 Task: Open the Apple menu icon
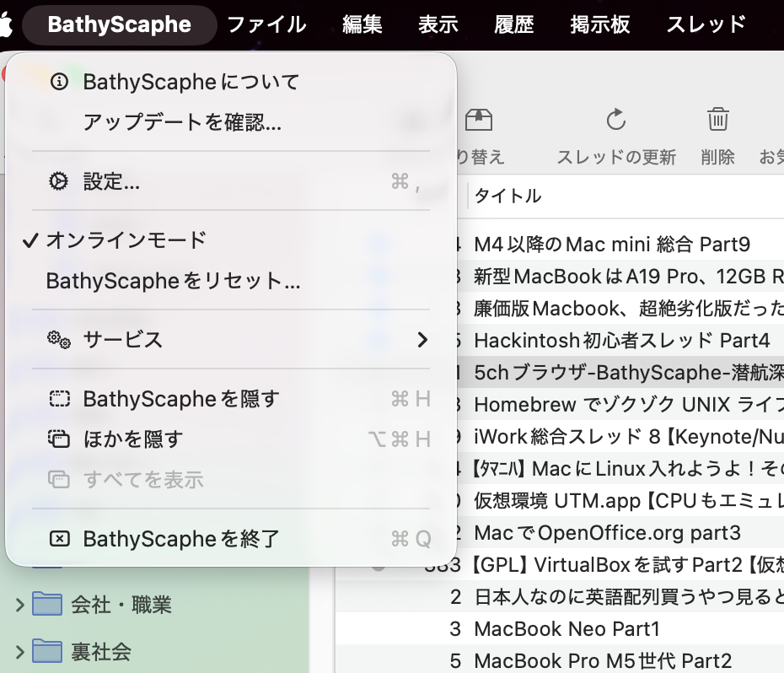pyautogui.click(x=7, y=24)
